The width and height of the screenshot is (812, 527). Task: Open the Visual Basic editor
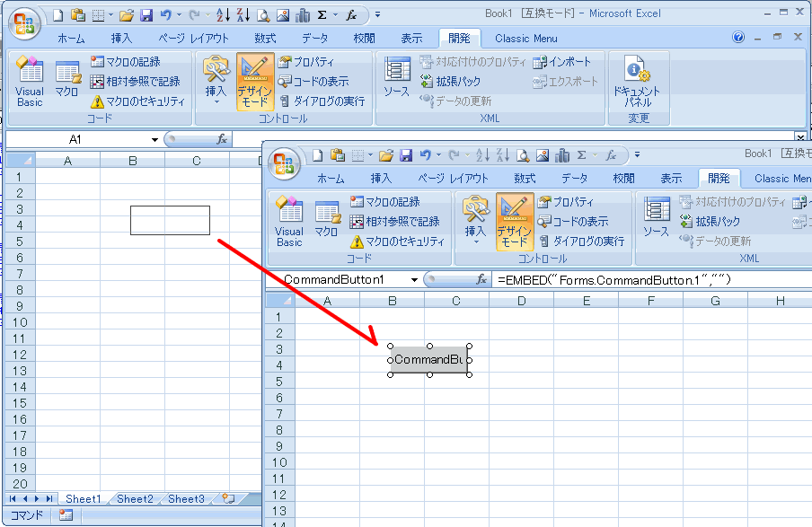click(x=30, y=81)
